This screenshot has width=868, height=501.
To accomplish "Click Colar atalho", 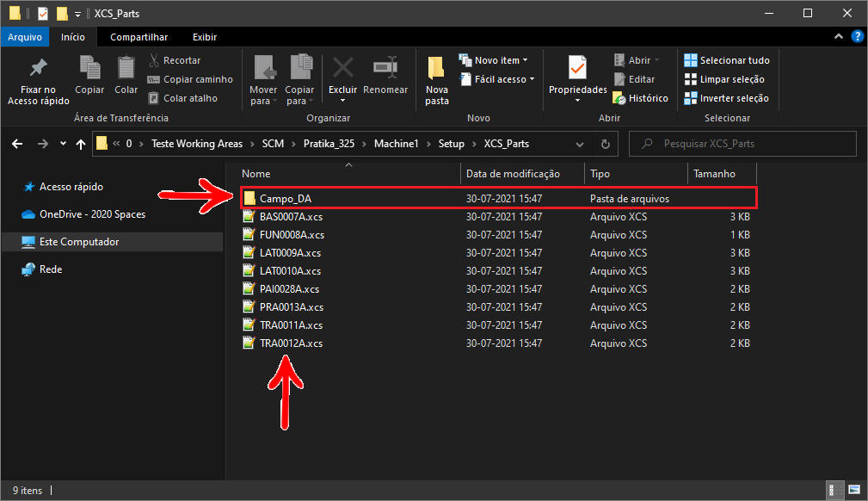I will click(183, 98).
